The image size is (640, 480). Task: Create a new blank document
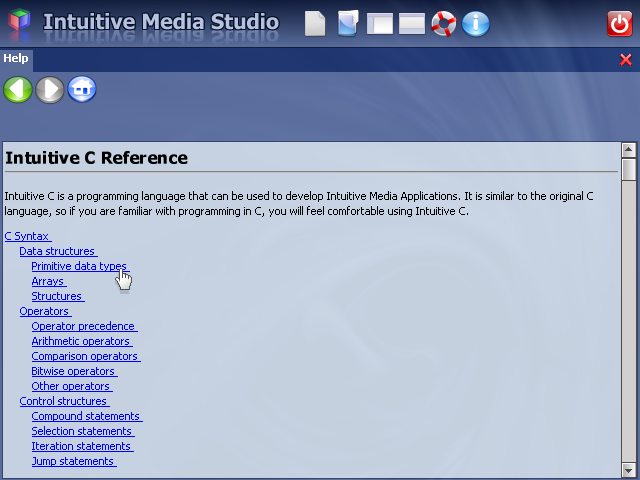tap(315, 24)
